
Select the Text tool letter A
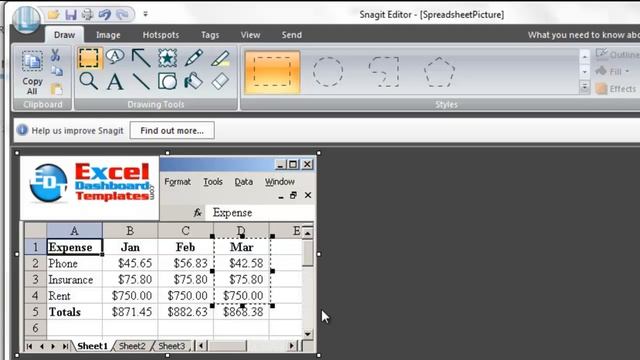[115, 82]
